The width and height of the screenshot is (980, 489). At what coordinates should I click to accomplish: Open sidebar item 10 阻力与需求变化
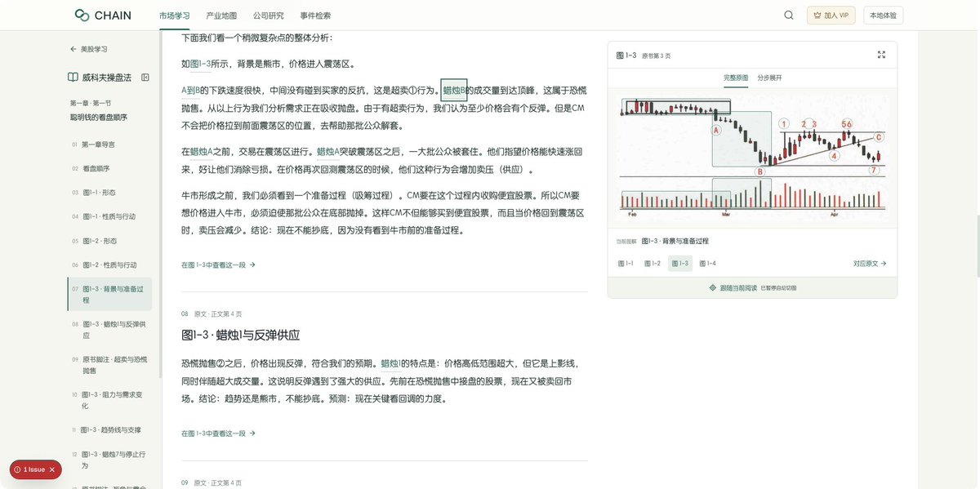(109, 400)
